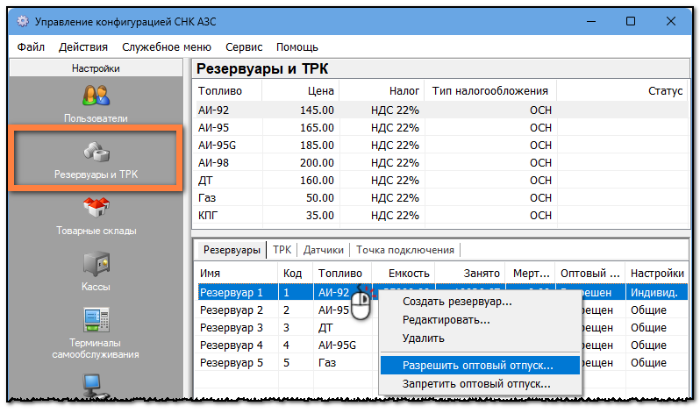
Task: Open the Действия menu
Action: pos(83,47)
